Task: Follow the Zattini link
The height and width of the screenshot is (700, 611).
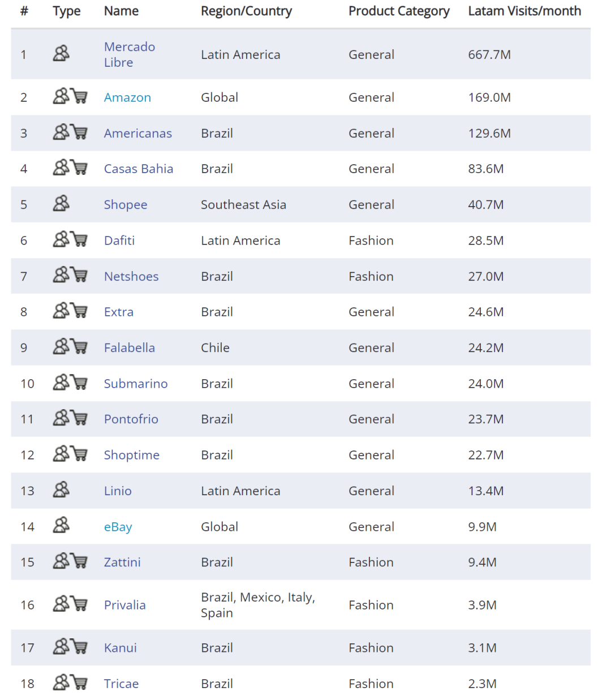Action: [x=122, y=562]
